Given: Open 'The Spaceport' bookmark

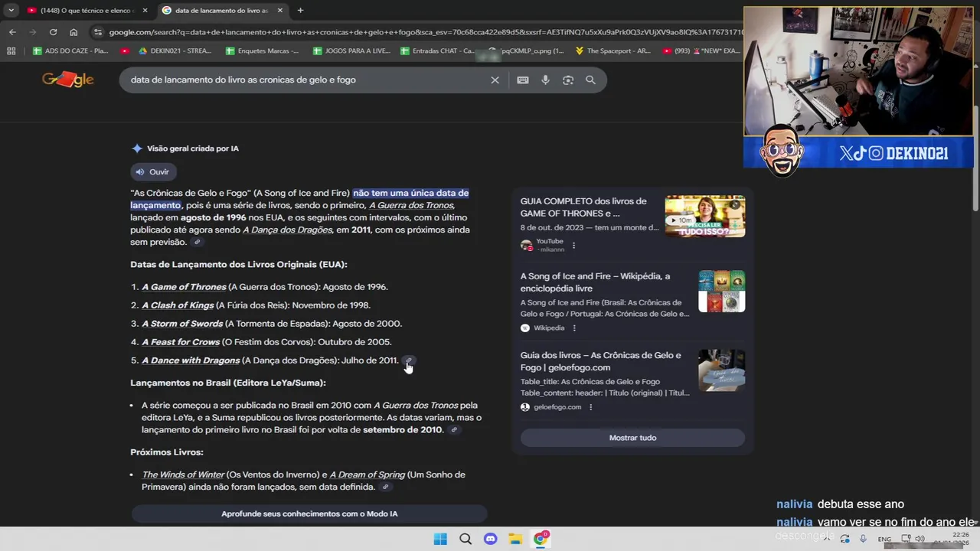Looking at the screenshot, I should [x=612, y=51].
